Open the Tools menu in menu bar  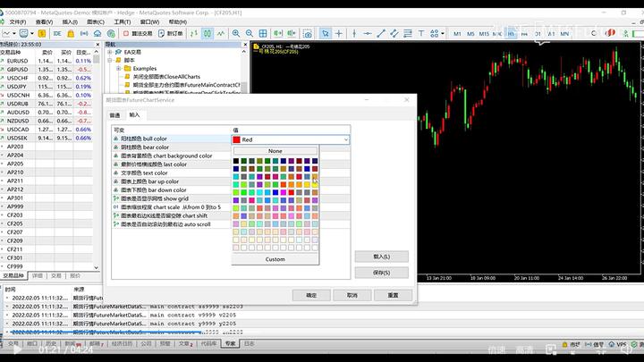(123, 21)
